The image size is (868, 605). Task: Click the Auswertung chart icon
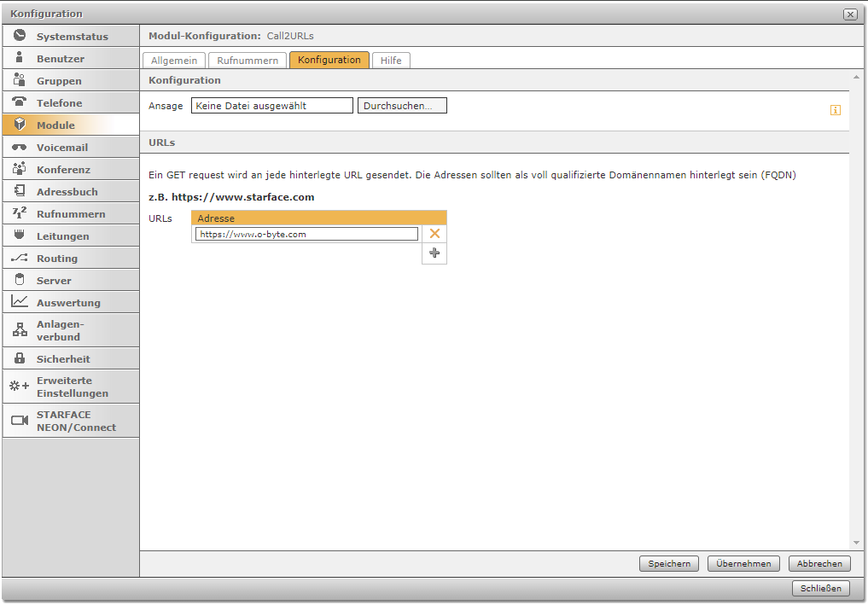pos(20,302)
